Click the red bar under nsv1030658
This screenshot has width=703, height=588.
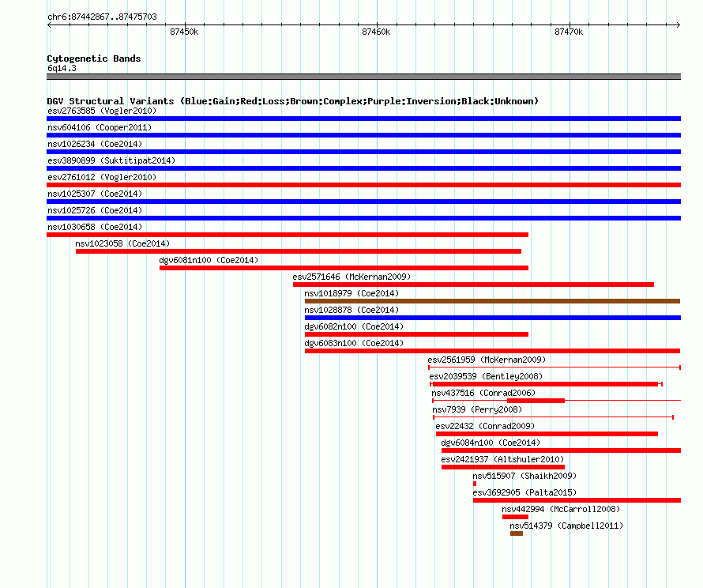point(288,235)
